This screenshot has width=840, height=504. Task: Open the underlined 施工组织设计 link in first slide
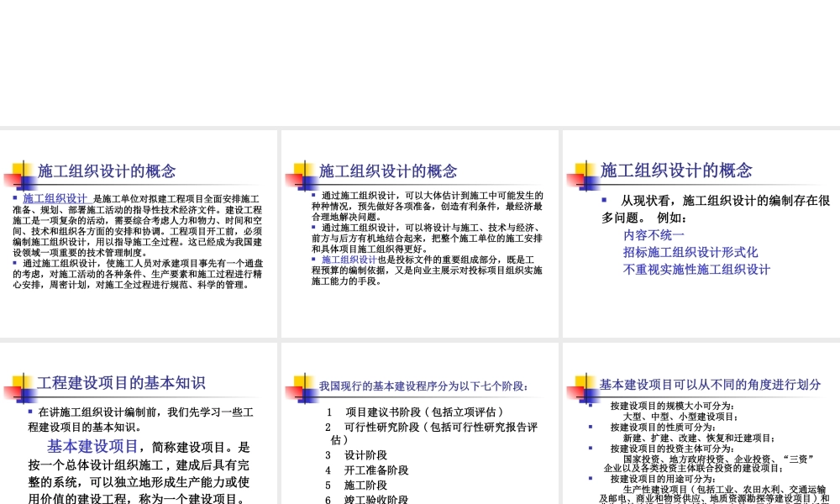(55, 199)
